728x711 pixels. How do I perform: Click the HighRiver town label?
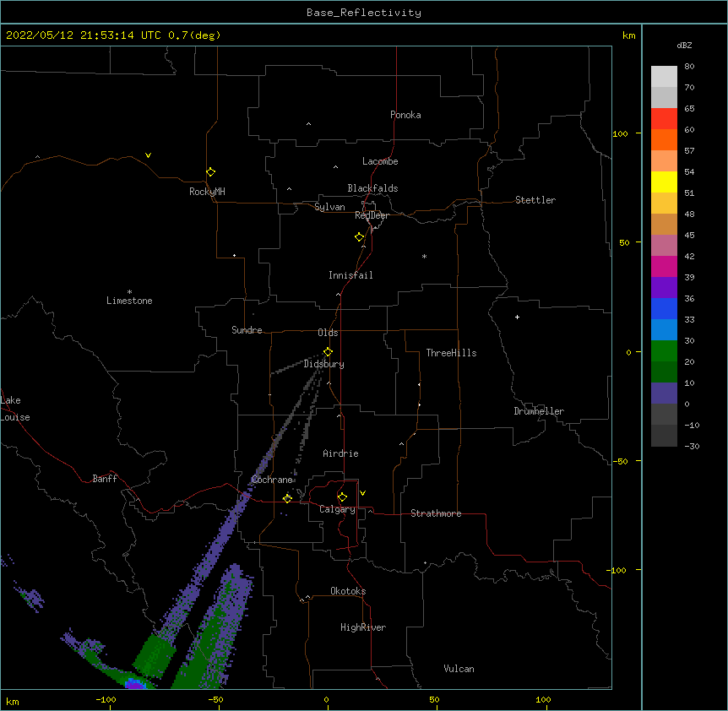tap(363, 627)
